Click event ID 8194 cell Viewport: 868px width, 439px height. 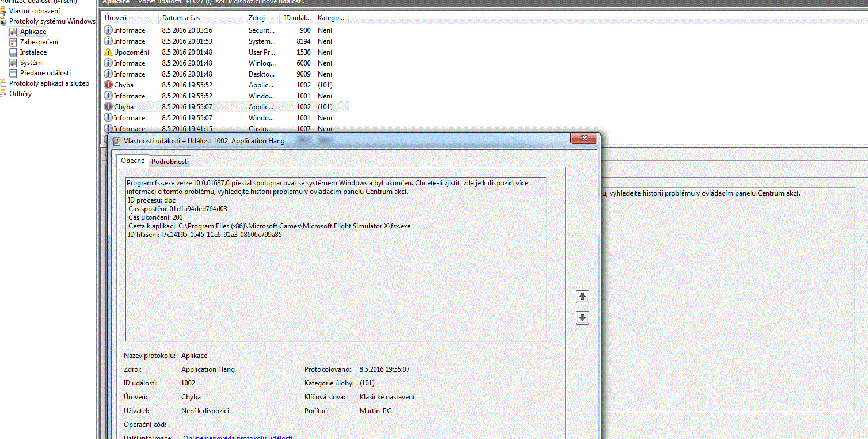tap(303, 41)
